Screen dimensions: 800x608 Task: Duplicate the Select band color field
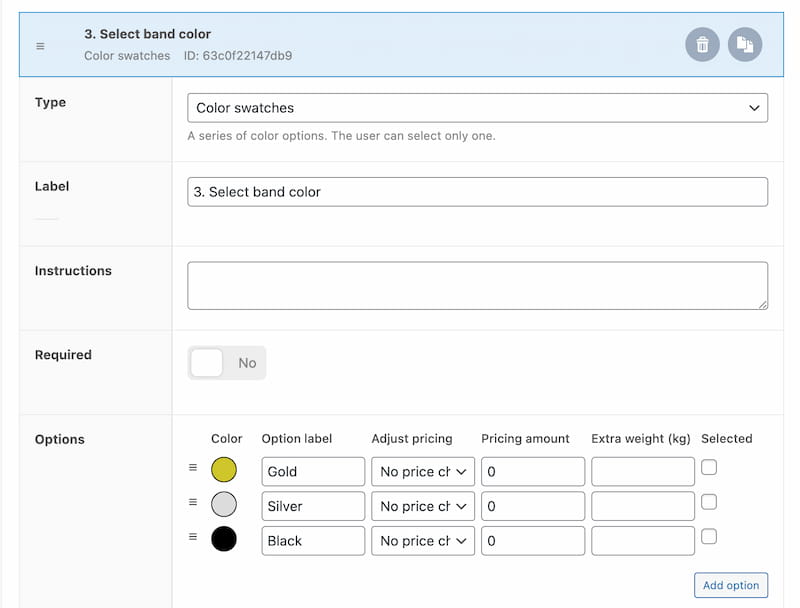(745, 44)
